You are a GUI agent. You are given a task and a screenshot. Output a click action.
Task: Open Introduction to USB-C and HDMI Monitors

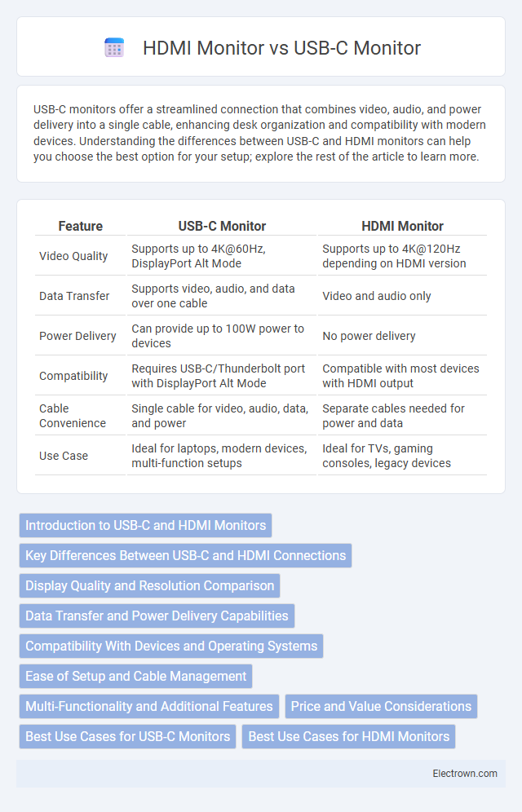145,525
